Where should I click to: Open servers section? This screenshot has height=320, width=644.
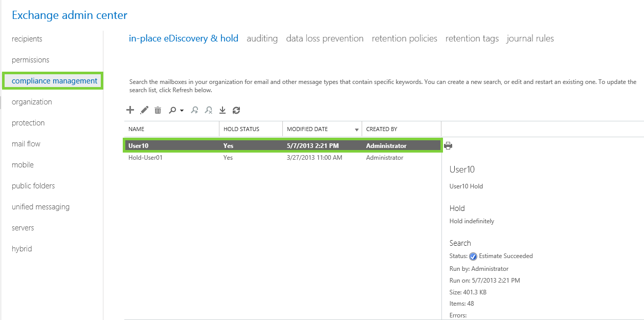click(x=23, y=228)
